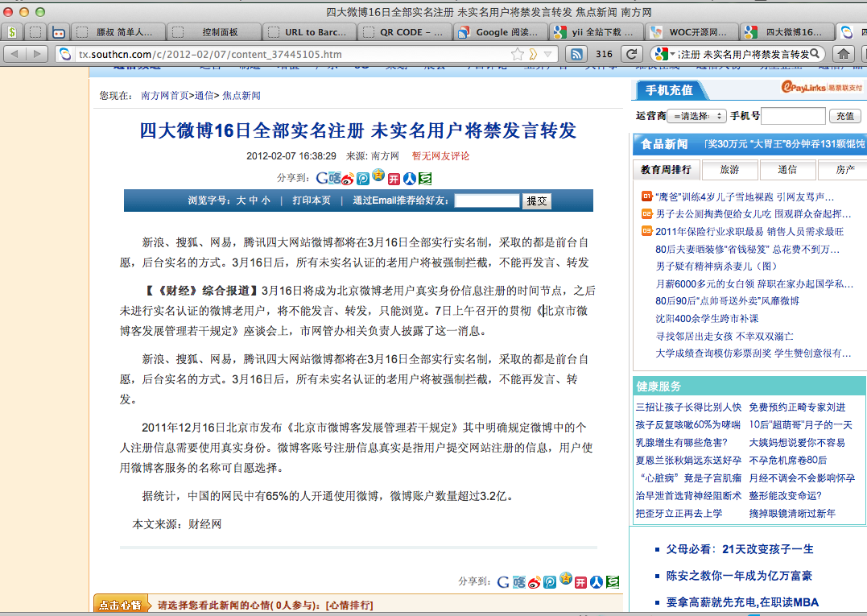Open the address bar history dropdown triangle
The width and height of the screenshot is (867, 616).
click(547, 54)
